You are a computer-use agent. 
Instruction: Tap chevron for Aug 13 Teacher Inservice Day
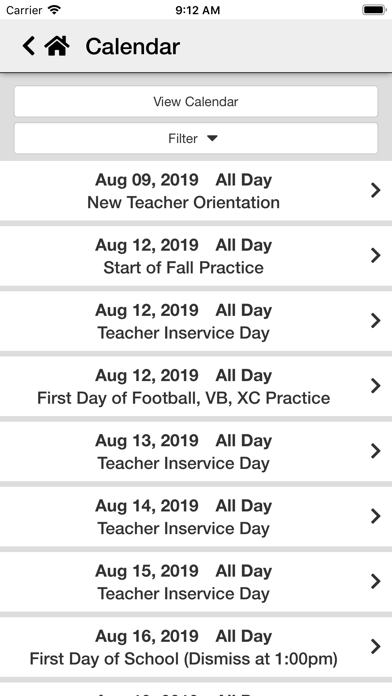pyautogui.click(x=376, y=451)
